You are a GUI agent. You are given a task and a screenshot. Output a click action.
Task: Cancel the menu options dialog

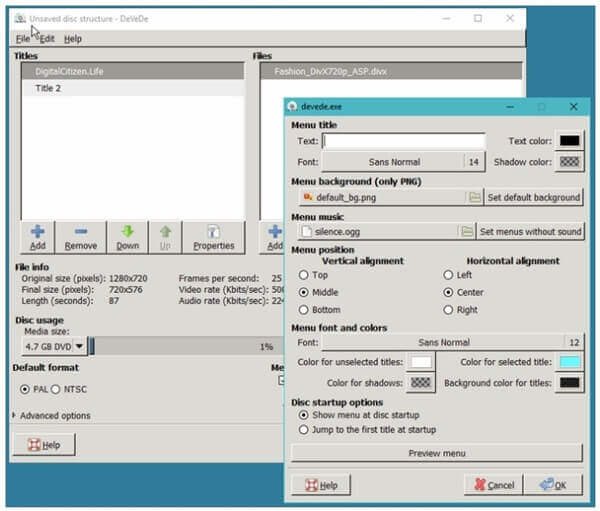tap(494, 485)
